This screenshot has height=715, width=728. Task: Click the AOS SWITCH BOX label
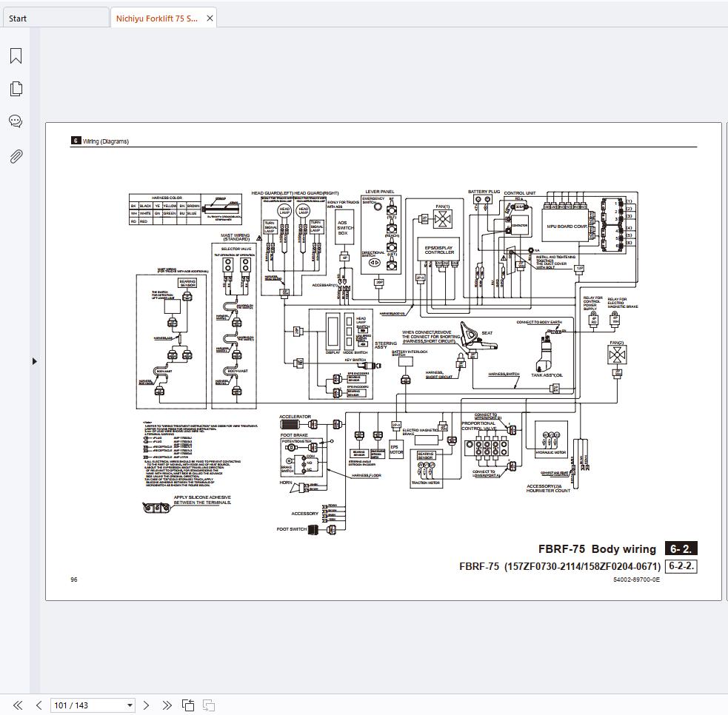(344, 228)
